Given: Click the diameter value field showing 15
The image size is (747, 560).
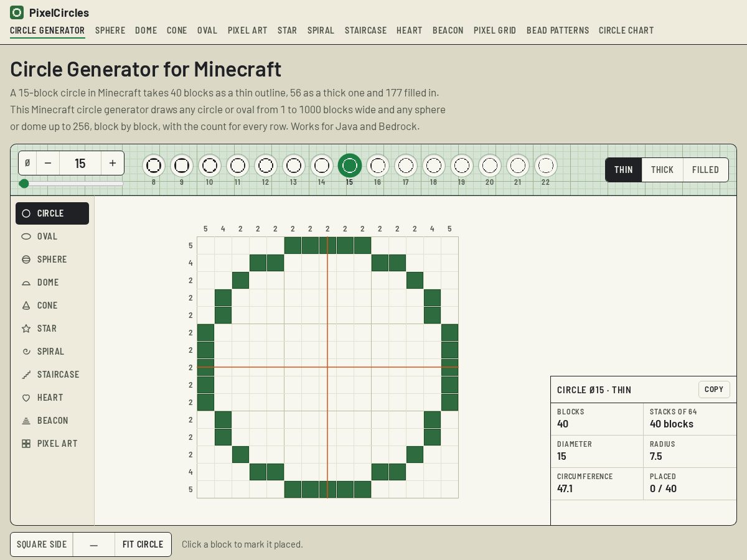Looking at the screenshot, I should tap(80, 163).
